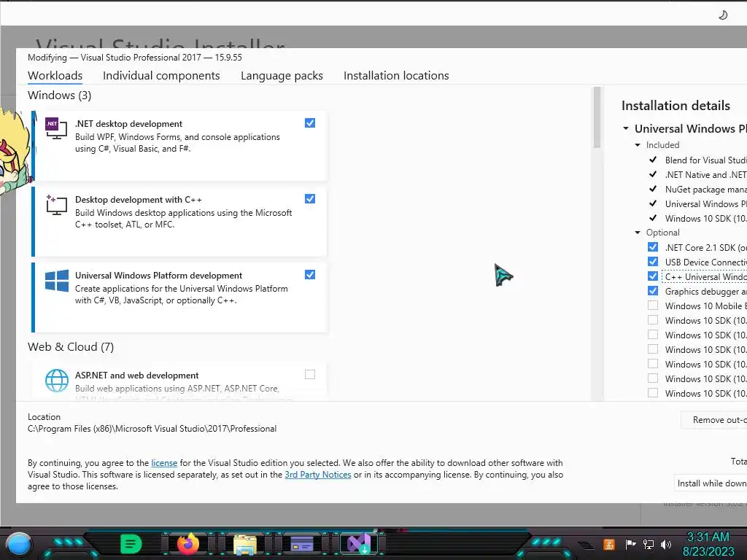
Task: Open network status tray icon
Action: click(649, 544)
